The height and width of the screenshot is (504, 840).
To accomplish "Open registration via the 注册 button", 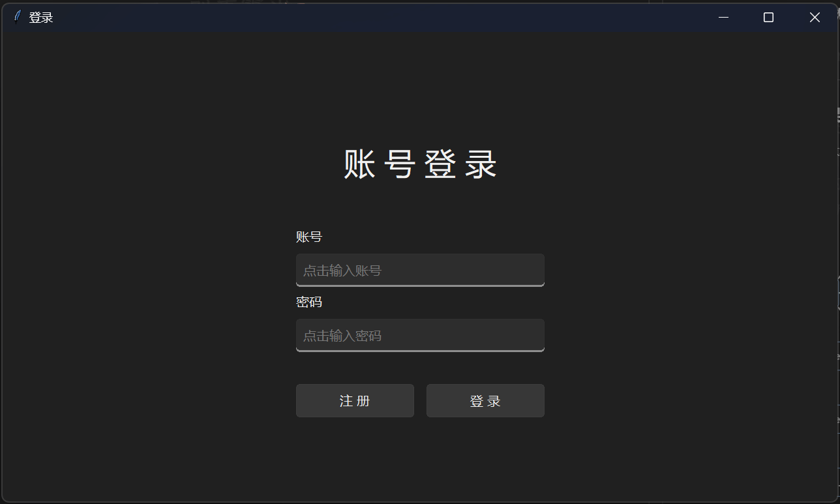I will pos(355,400).
